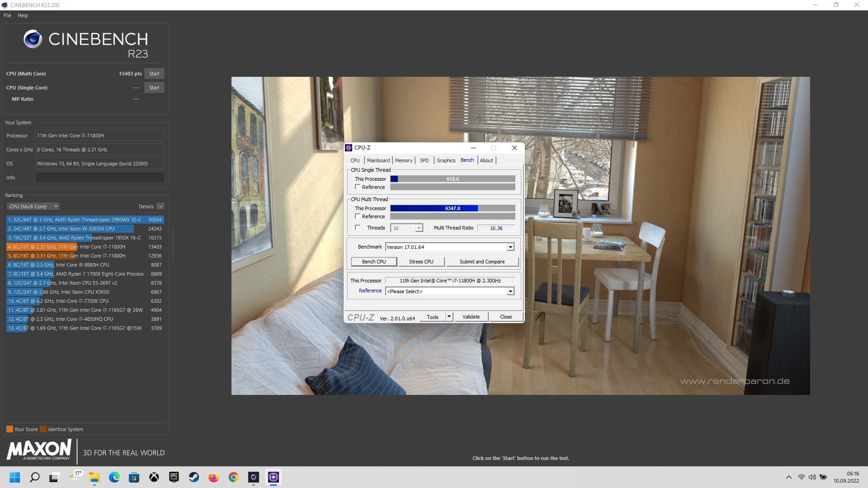The image size is (868, 488).
Task: Enable Reference checkbox under CPU Single Thread
Action: 358,187
